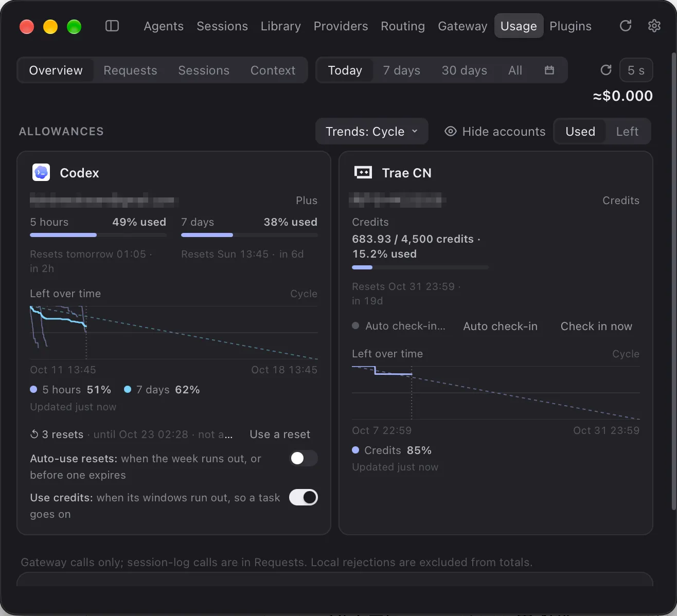677x616 pixels.
Task: Click the 5 hours 49% used progress bar
Action: [98, 235]
